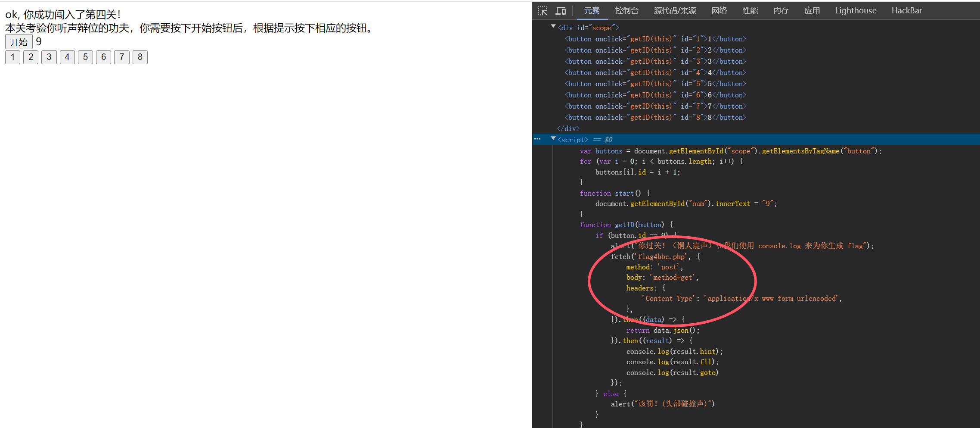Open the HackBar tab
980x428 pixels.
pos(906,11)
